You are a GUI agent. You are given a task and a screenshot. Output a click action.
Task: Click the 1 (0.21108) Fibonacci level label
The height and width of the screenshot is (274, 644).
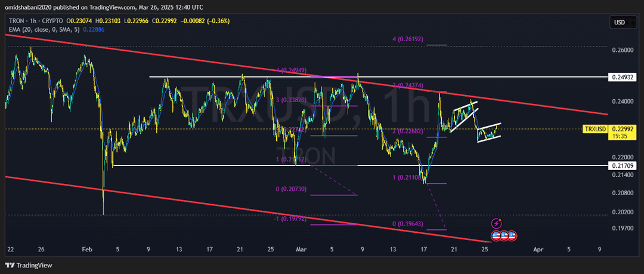(408, 178)
